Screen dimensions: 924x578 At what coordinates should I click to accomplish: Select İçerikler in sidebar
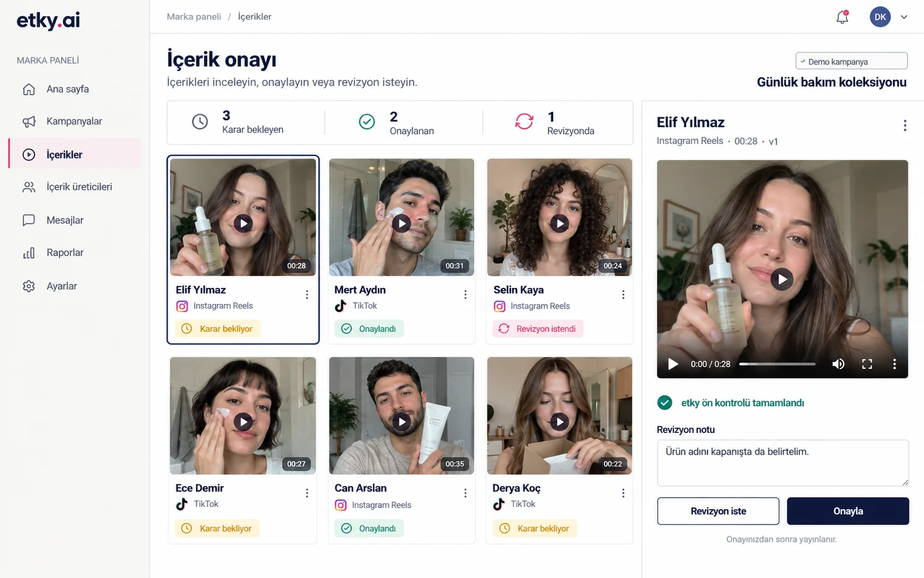[x=75, y=154]
